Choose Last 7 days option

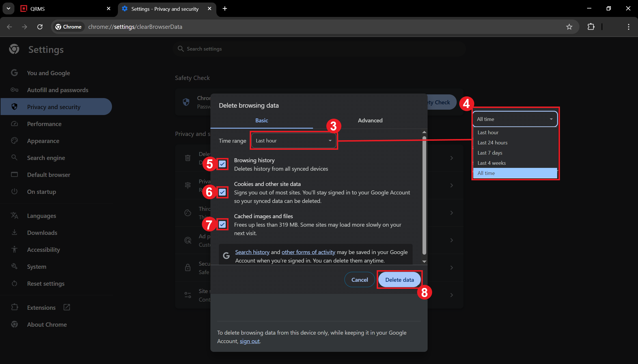[x=490, y=153]
